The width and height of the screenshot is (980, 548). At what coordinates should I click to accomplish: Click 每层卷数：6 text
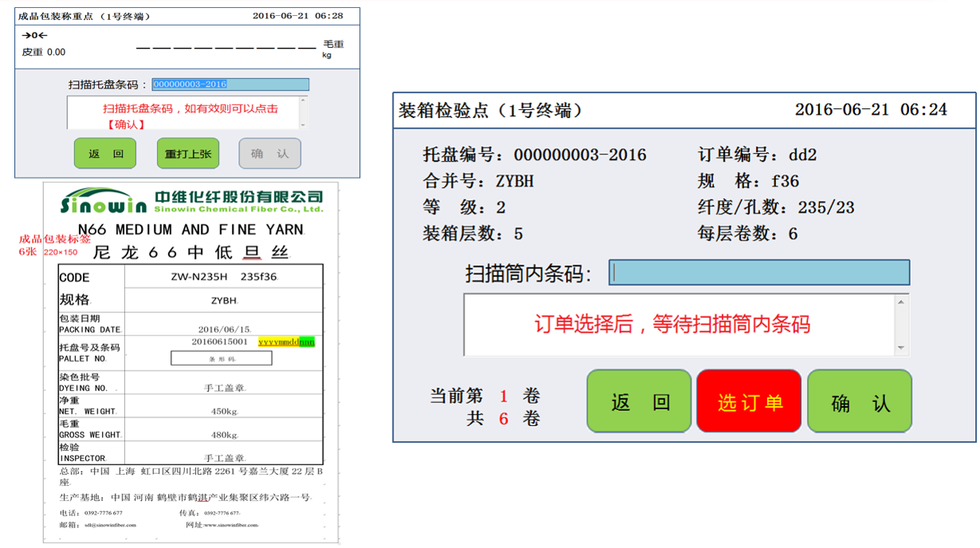(x=747, y=233)
